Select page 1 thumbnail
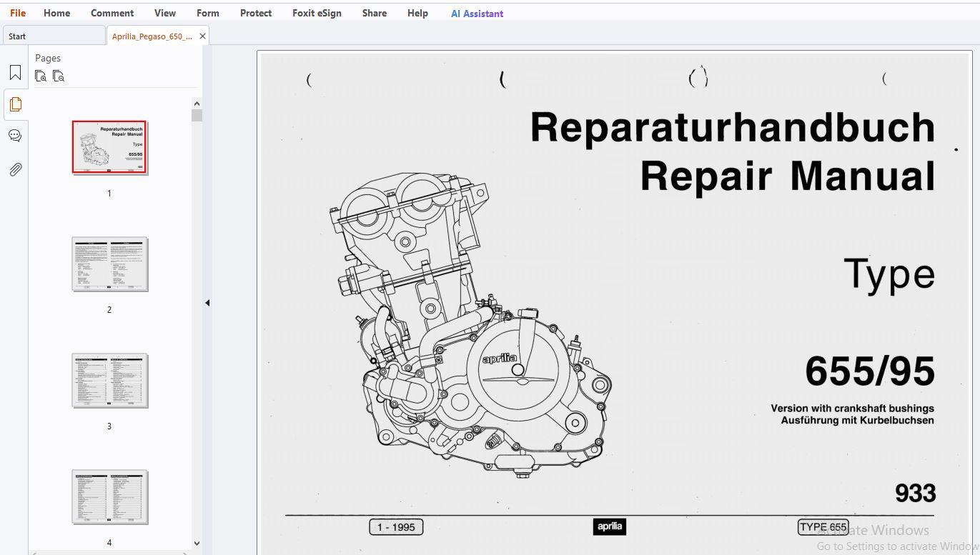Viewport: 980px width, 555px height. pos(109,147)
